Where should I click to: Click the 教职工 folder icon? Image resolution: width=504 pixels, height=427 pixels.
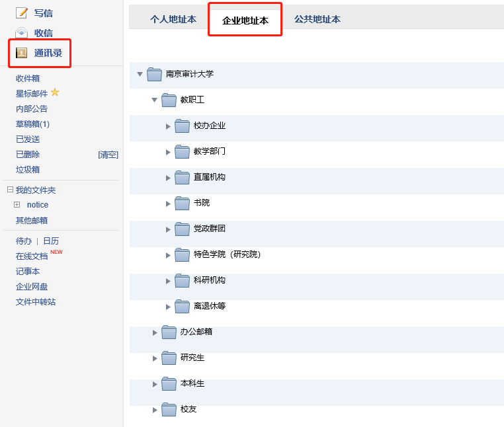point(169,100)
